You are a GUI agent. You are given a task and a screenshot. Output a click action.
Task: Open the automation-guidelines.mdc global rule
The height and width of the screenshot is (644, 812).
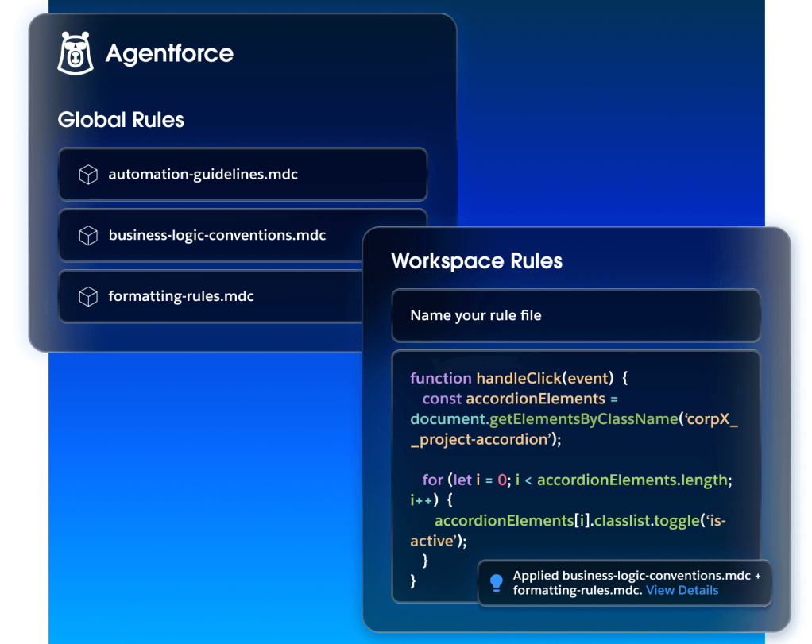click(x=243, y=175)
